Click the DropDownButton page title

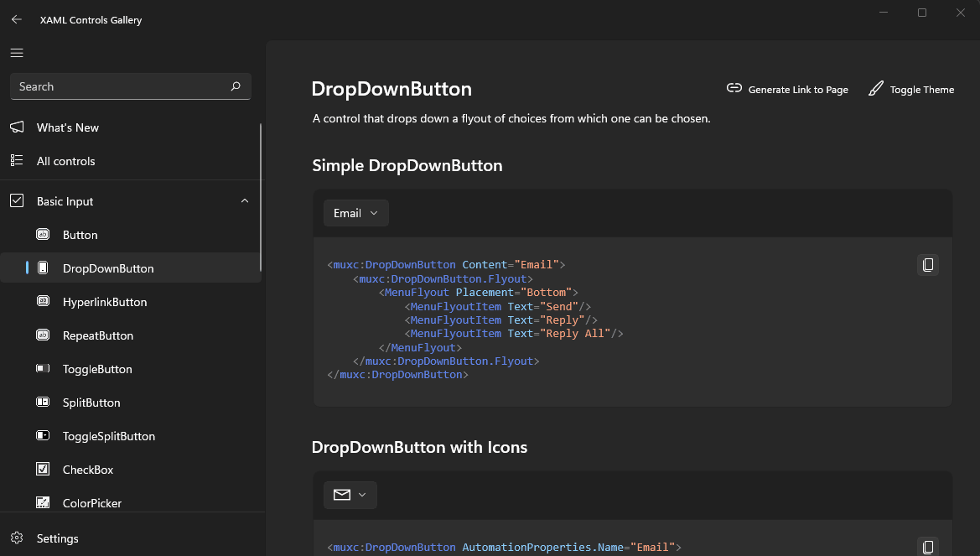tap(391, 89)
